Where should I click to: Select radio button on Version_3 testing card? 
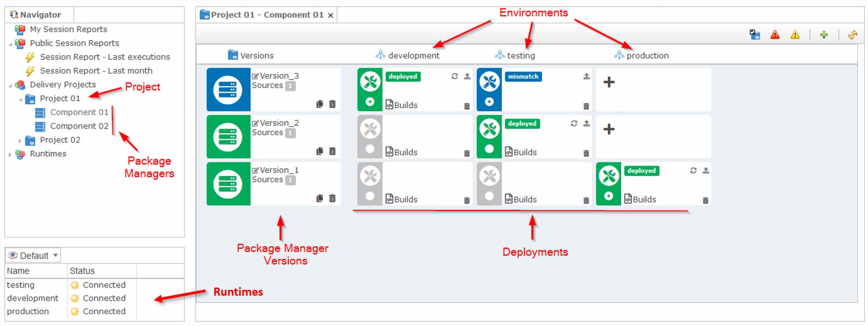[x=489, y=102]
